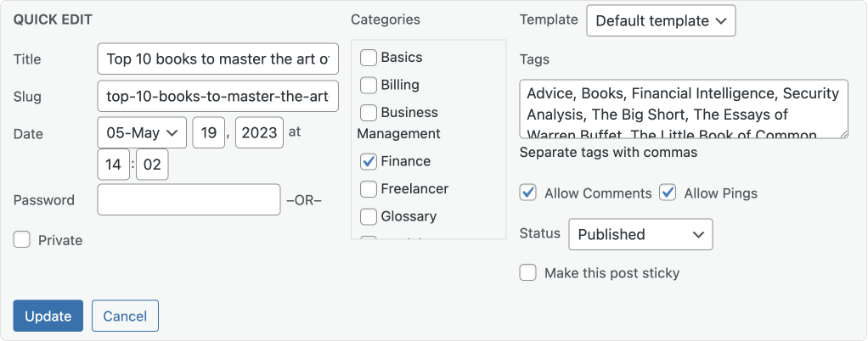Edit the year field showing 2023
The height and width of the screenshot is (341, 868).
pyautogui.click(x=259, y=132)
